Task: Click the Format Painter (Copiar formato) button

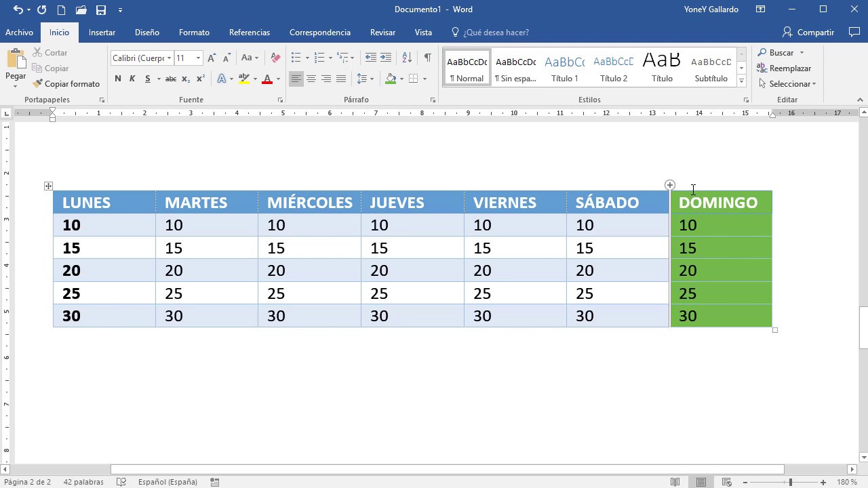Action: click(66, 84)
